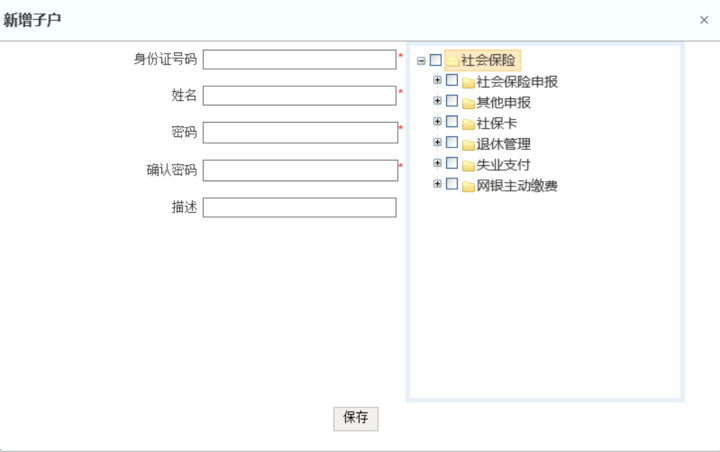Select the 网银主动缴费 tree item label
The image size is (720, 452).
click(x=517, y=186)
